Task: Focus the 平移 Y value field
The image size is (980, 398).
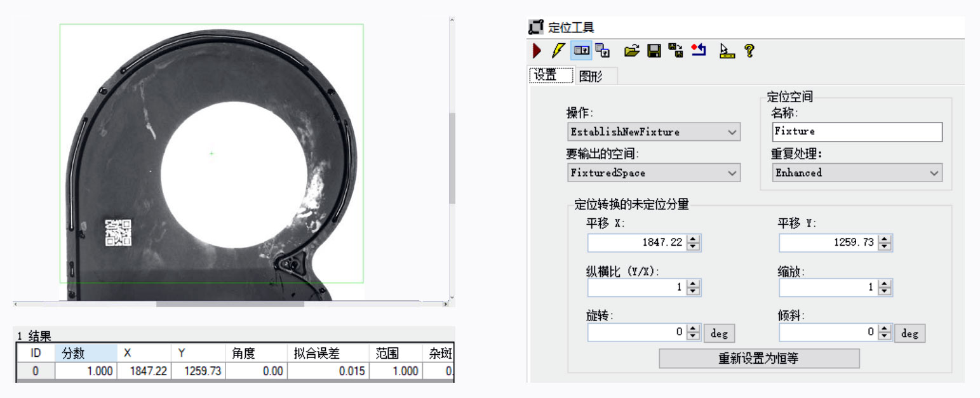Action: (829, 243)
